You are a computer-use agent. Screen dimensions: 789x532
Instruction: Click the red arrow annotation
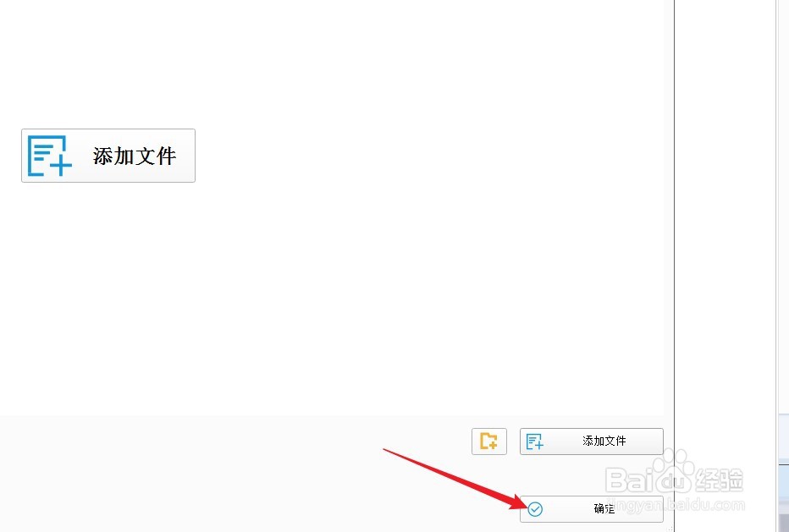(x=455, y=479)
